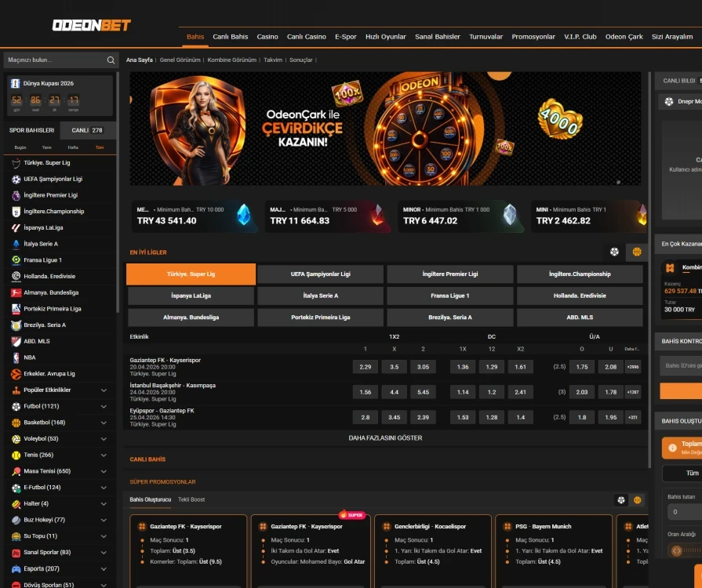Open Türkiye Super Lig league icon
The width and height of the screenshot is (702, 588).
tap(16, 163)
